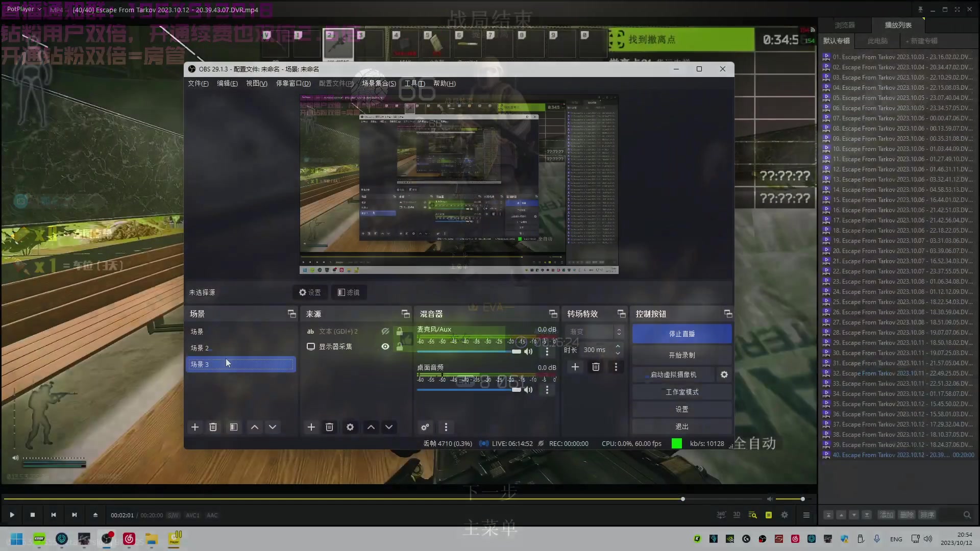Move scene down arrow in Scenes panel

coord(273,427)
